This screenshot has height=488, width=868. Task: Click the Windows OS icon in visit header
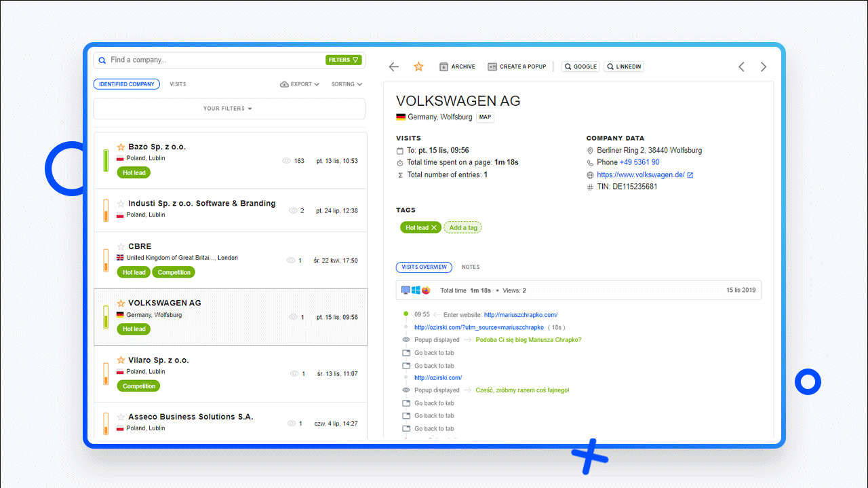click(x=416, y=290)
